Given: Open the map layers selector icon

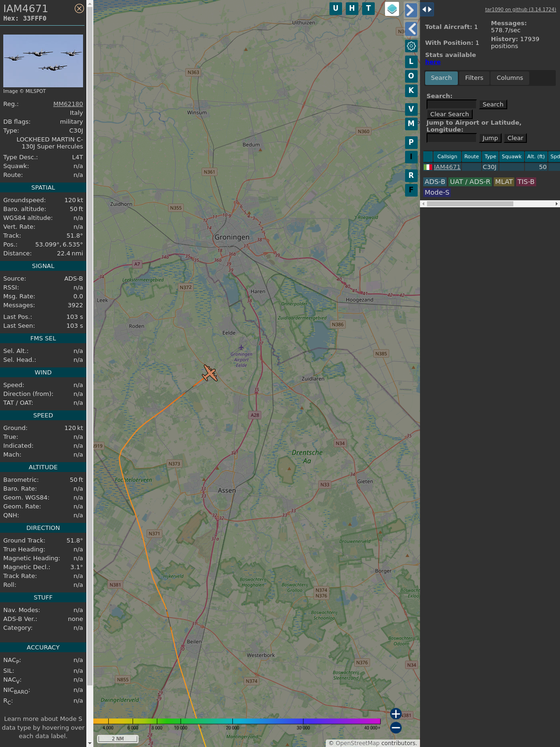Looking at the screenshot, I should click(x=392, y=9).
